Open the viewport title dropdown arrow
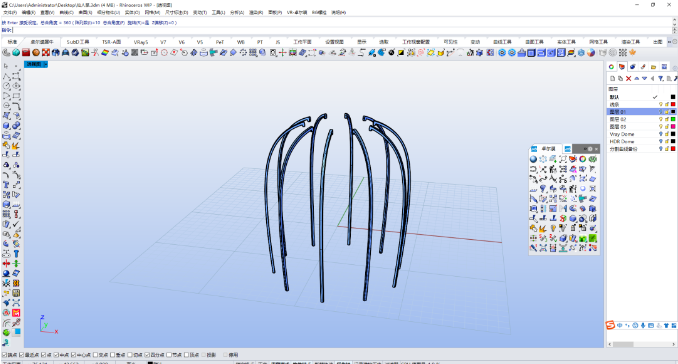This screenshot has width=678, height=364. pyautogui.click(x=45, y=64)
